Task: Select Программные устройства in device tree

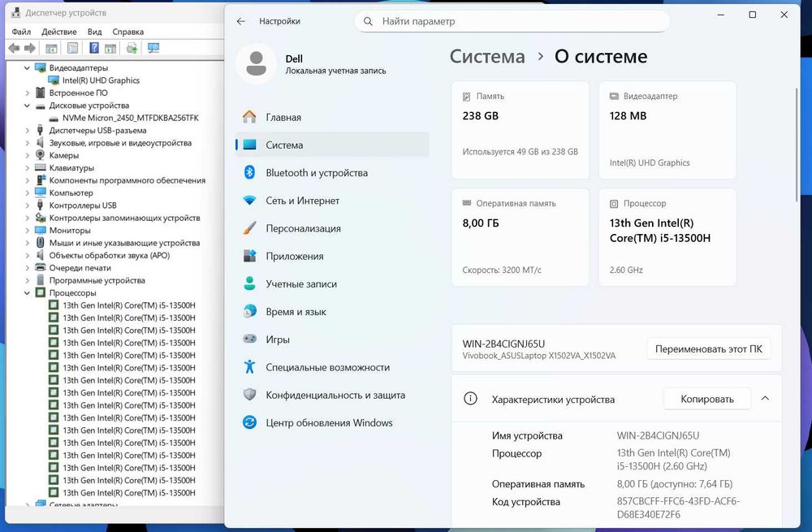Action: (97, 280)
